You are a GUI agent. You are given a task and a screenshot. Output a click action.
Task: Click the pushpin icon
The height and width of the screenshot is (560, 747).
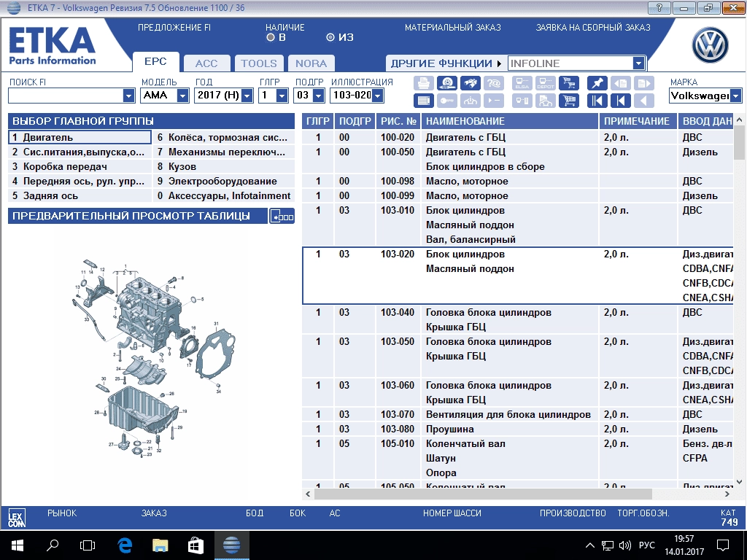click(597, 83)
